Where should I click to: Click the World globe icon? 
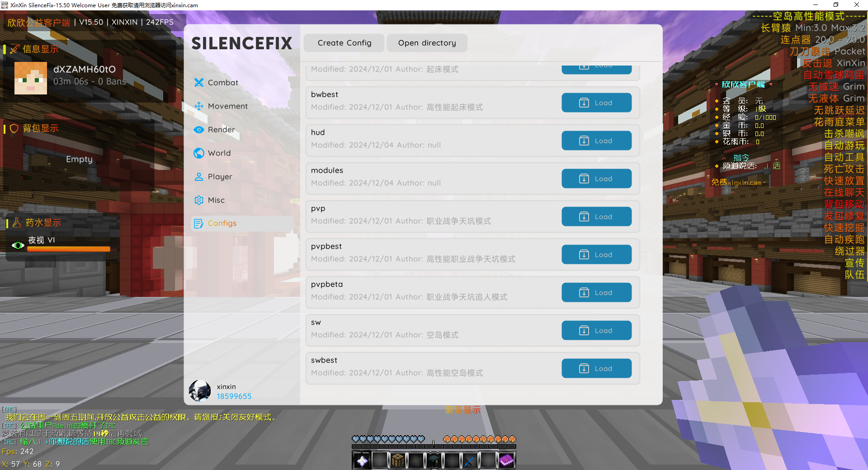[x=198, y=153]
